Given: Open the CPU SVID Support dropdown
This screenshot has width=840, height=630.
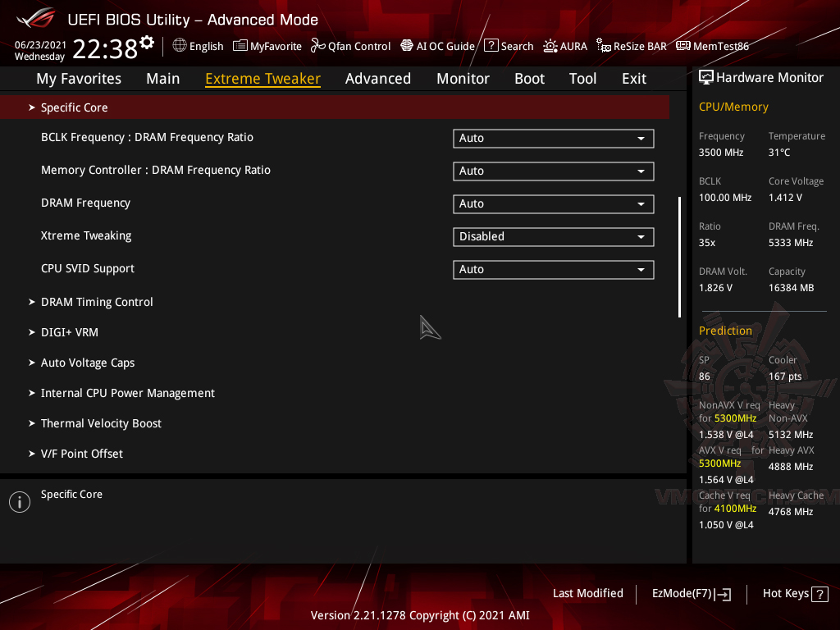Looking at the screenshot, I should coord(553,269).
